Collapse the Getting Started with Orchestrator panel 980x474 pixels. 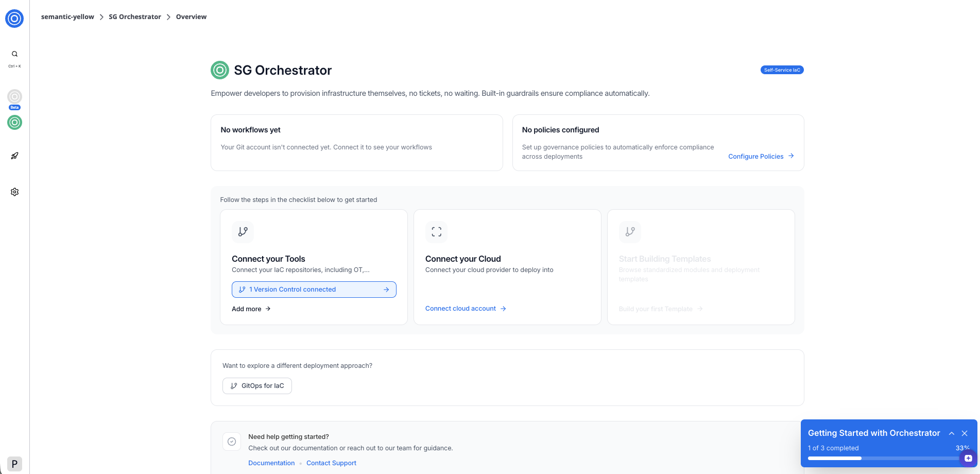[x=952, y=433]
